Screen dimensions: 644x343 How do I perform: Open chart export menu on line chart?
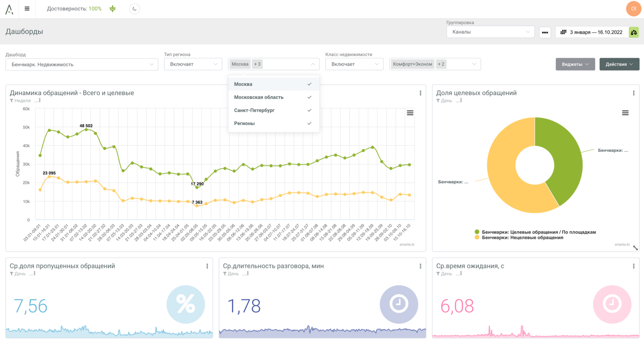point(410,113)
